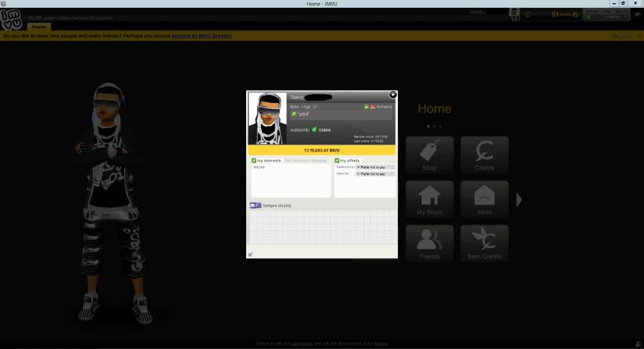
Task: Toggle the Online availability check icon
Action: 314,129
